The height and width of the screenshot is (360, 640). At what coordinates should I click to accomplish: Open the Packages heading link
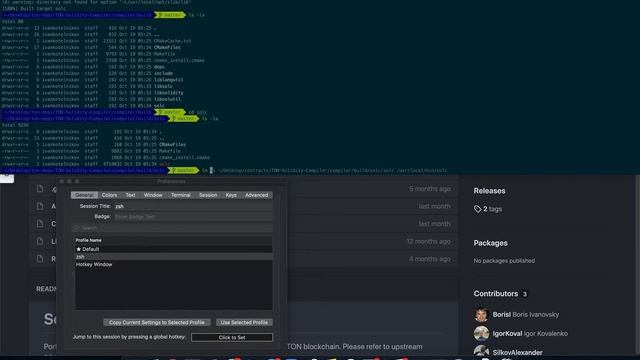click(x=491, y=243)
